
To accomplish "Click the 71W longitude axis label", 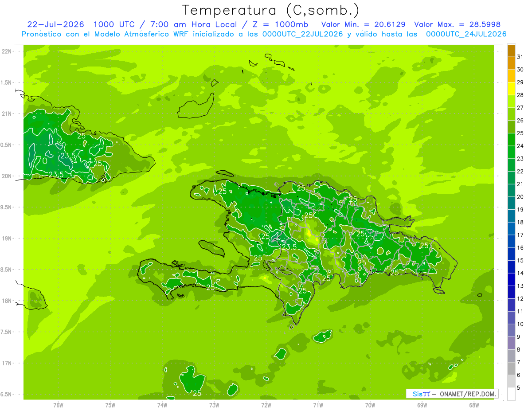I will 318,405.
